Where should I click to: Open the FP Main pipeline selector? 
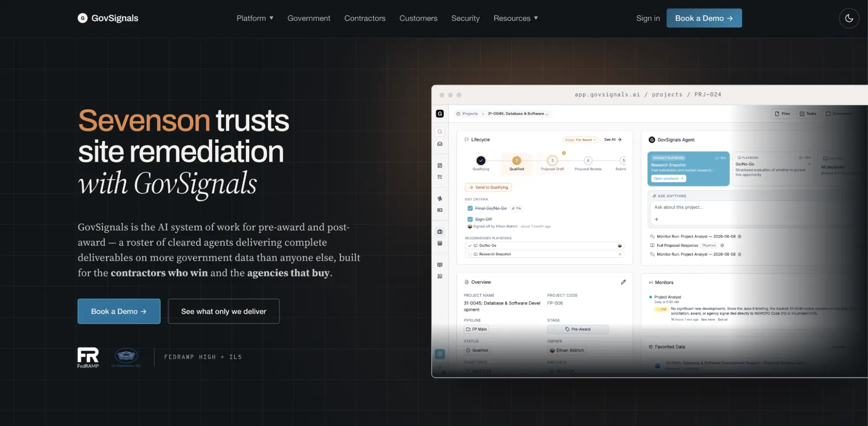pos(476,329)
